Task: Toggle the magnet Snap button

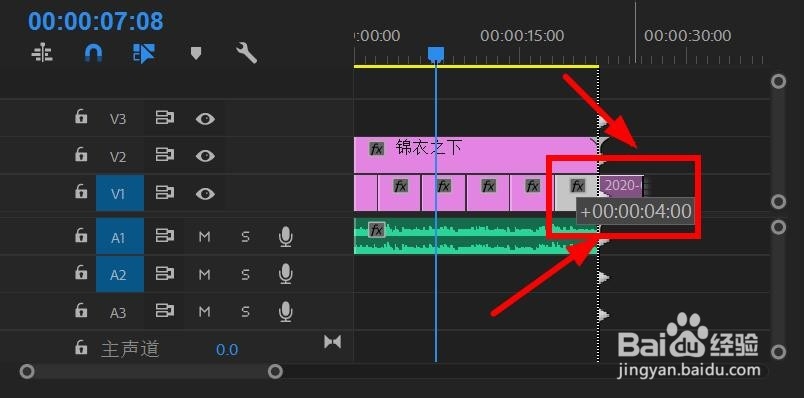Action: click(93, 53)
